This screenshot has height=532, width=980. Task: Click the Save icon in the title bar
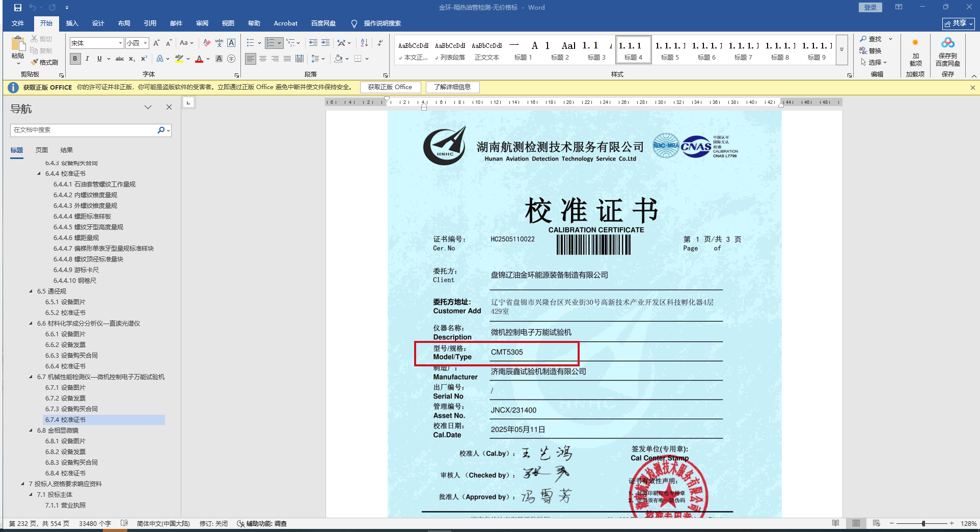[18, 8]
